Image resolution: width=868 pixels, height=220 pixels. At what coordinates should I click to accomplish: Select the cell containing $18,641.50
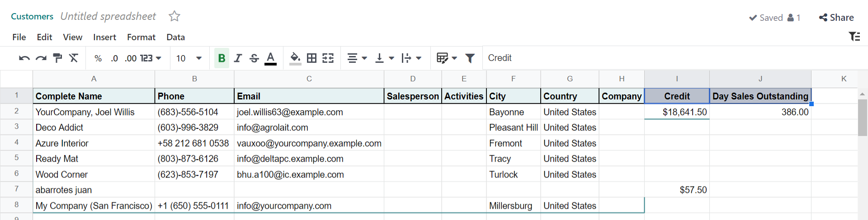pos(677,112)
